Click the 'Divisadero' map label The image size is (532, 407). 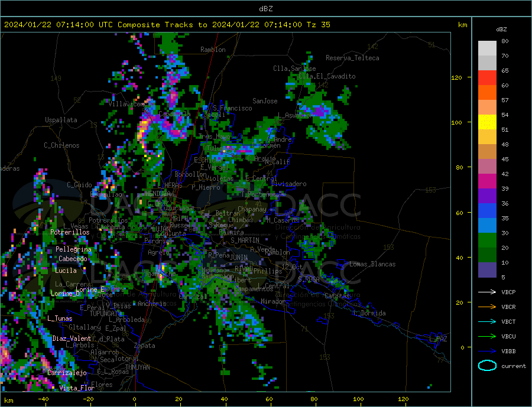[288, 184]
